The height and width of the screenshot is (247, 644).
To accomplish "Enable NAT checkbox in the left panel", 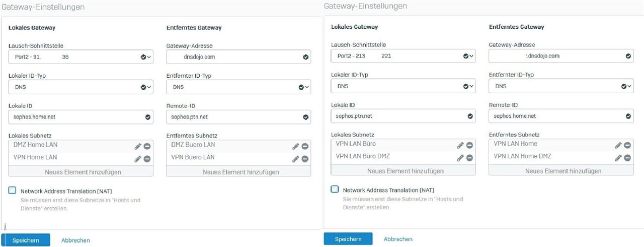I will coord(12,191).
